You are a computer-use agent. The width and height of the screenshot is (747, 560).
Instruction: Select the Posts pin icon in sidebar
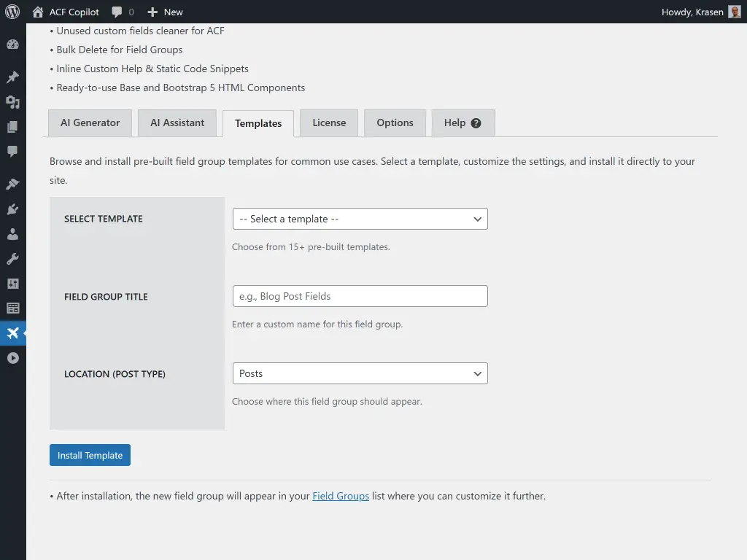(x=12, y=77)
